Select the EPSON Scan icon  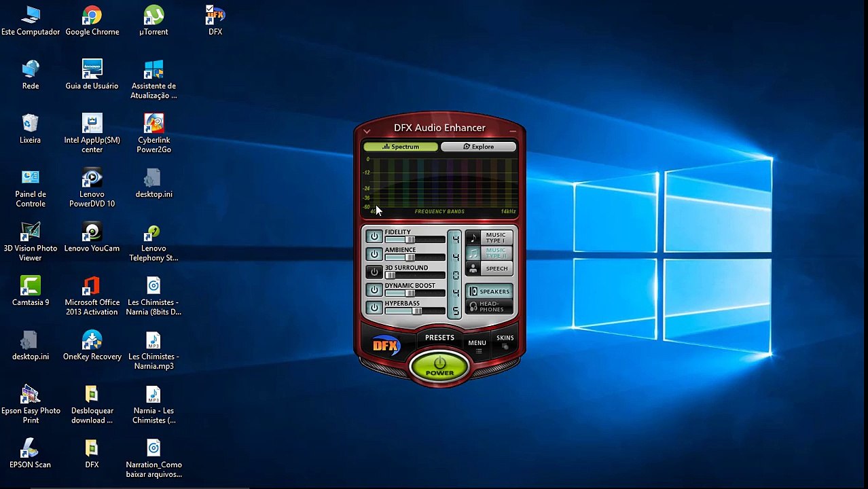pos(31,454)
